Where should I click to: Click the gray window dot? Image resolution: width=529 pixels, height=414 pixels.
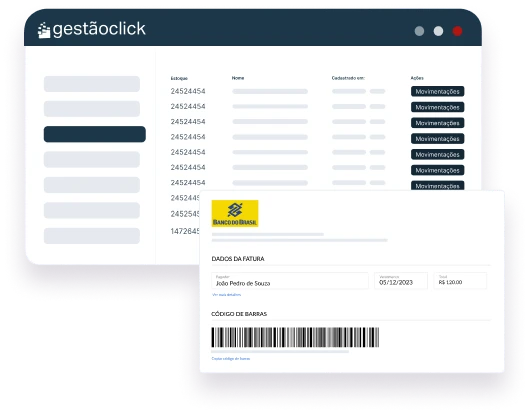(419, 31)
